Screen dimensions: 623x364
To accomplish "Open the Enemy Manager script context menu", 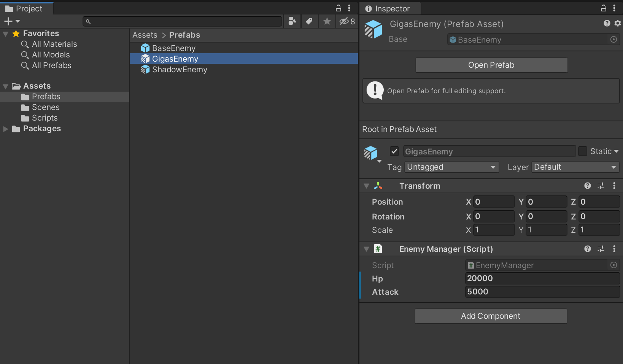I will point(614,249).
